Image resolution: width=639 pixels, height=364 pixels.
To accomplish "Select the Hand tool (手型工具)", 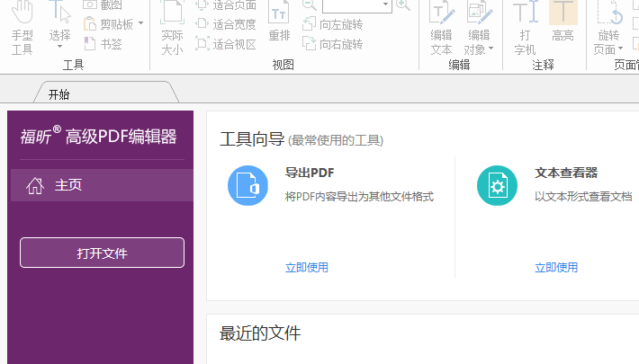I will 22,28.
